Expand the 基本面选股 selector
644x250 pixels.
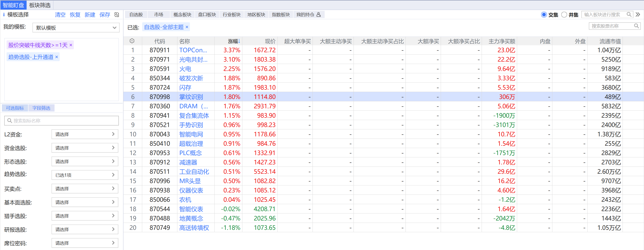85,202
